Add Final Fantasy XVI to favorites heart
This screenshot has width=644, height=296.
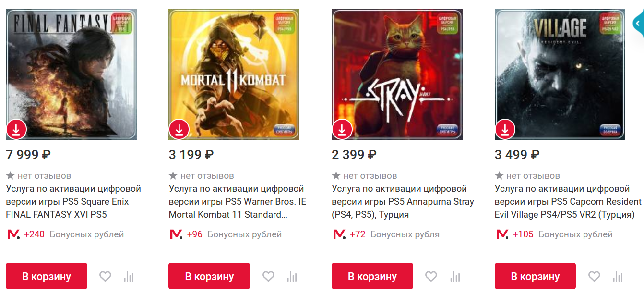tap(105, 276)
